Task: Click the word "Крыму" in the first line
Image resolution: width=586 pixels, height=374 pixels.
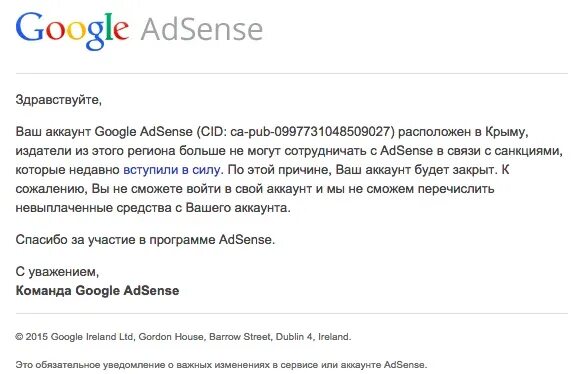Action: tap(505, 132)
